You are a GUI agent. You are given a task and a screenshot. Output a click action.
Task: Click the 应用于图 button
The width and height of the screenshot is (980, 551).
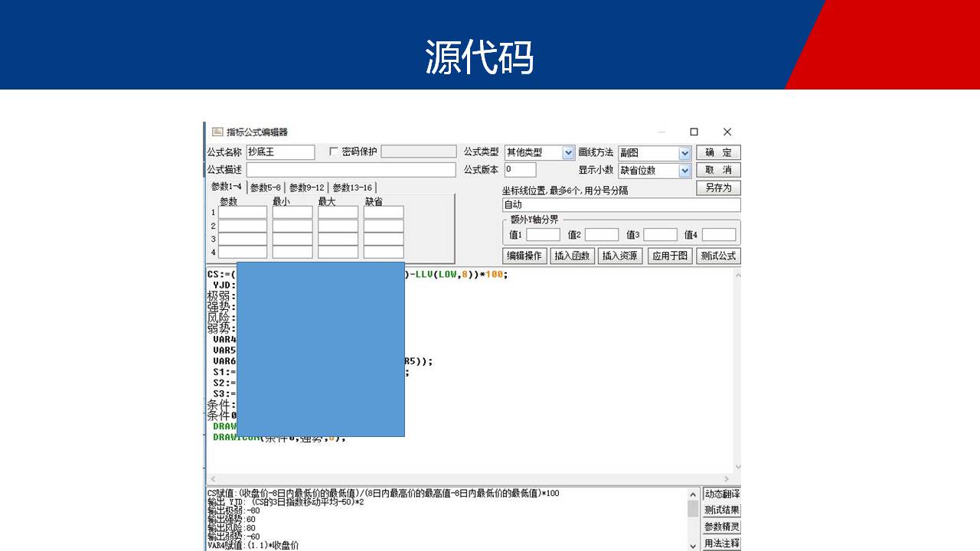[670, 256]
